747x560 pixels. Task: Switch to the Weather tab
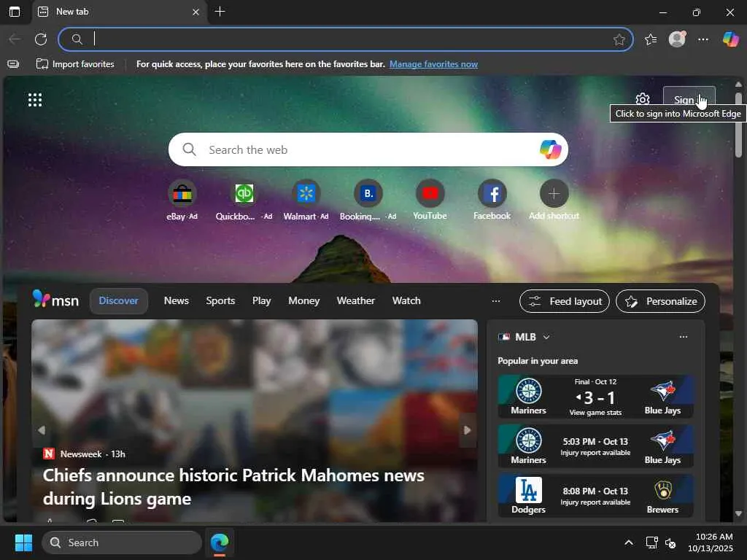356,301
